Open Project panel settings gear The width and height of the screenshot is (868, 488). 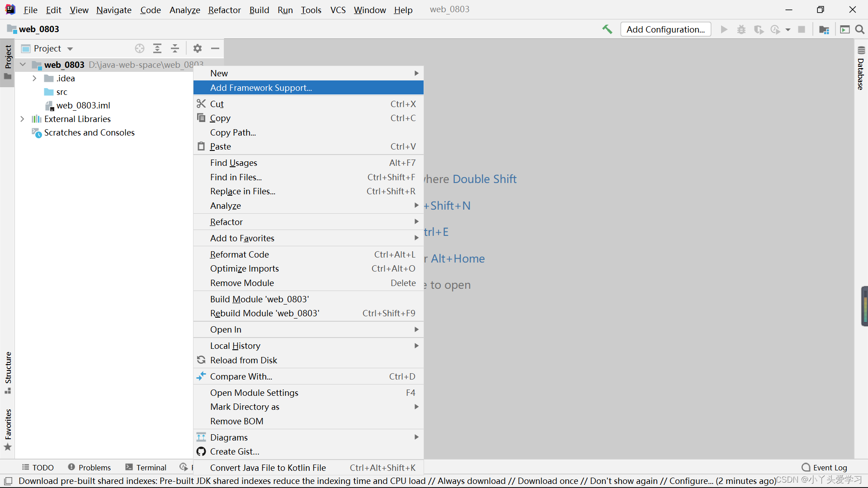198,48
